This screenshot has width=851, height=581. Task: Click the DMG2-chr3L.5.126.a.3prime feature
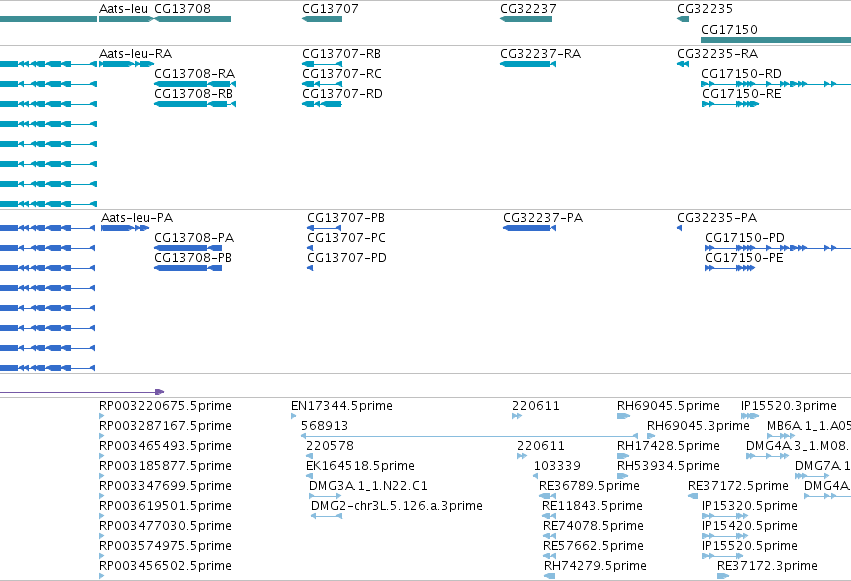[396, 506]
